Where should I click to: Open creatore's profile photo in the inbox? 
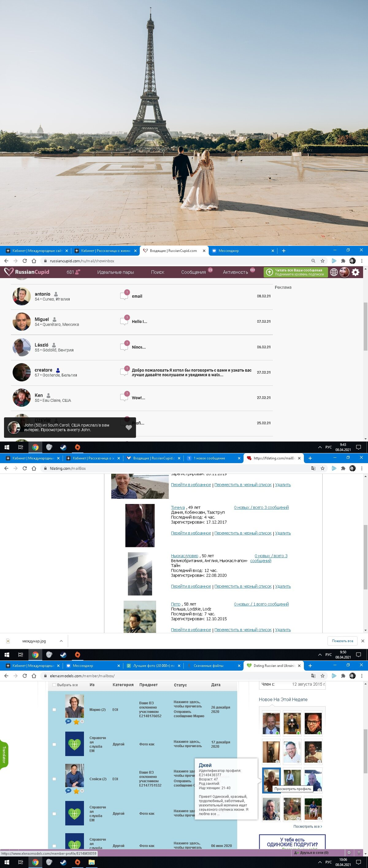[21, 372]
